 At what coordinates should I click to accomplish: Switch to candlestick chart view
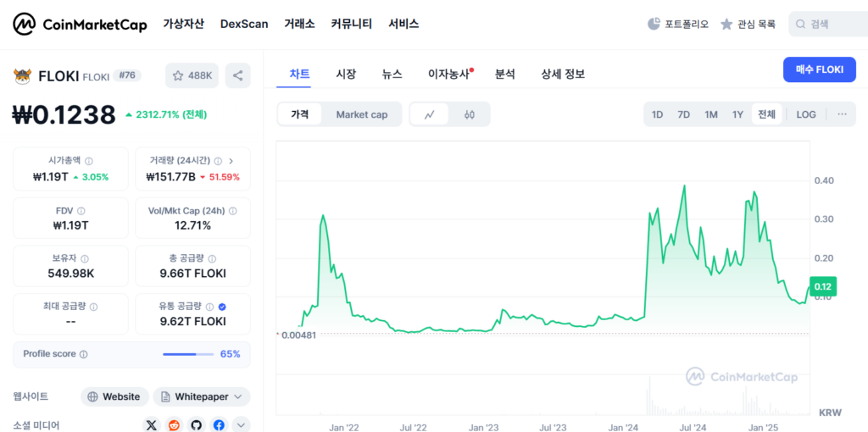pos(470,114)
